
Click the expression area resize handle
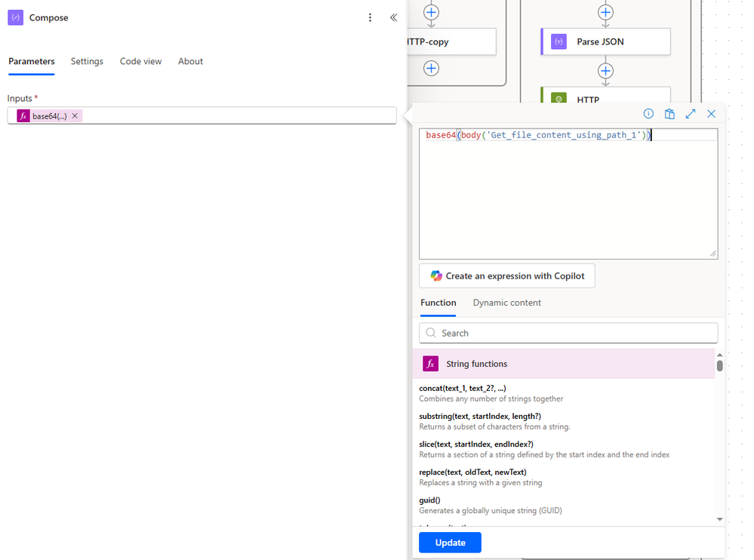713,254
